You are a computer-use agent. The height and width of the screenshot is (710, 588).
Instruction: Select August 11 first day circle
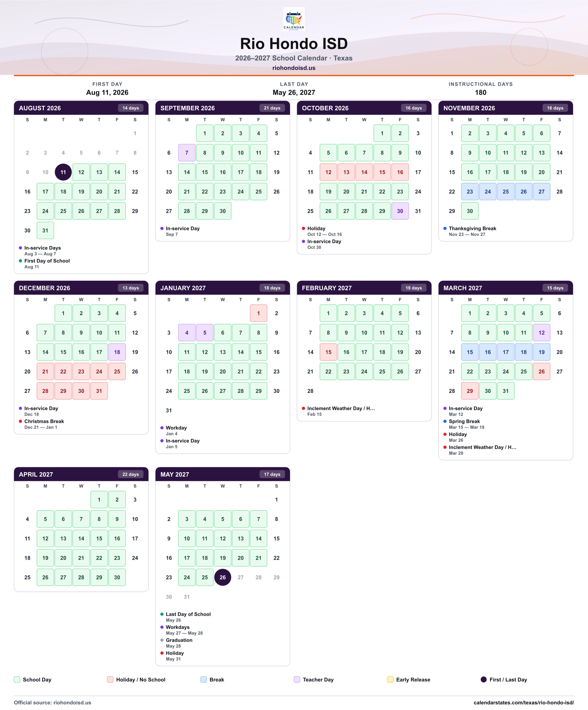[x=63, y=172]
